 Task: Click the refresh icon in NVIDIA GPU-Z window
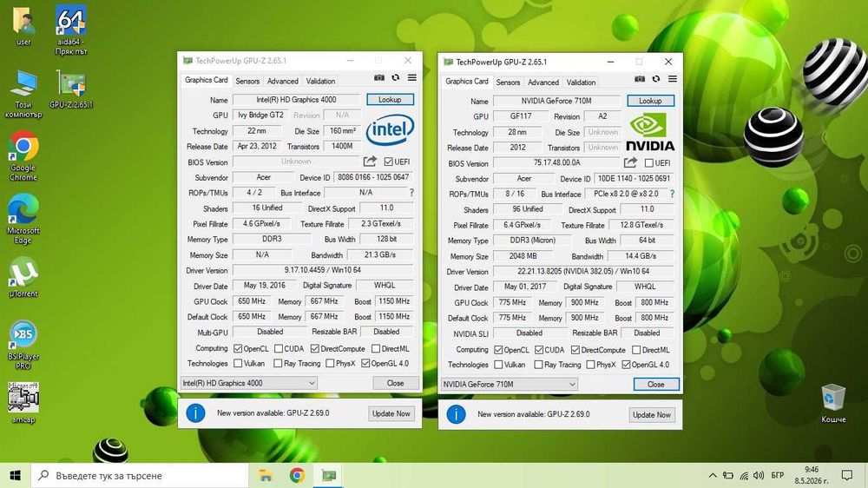[656, 79]
